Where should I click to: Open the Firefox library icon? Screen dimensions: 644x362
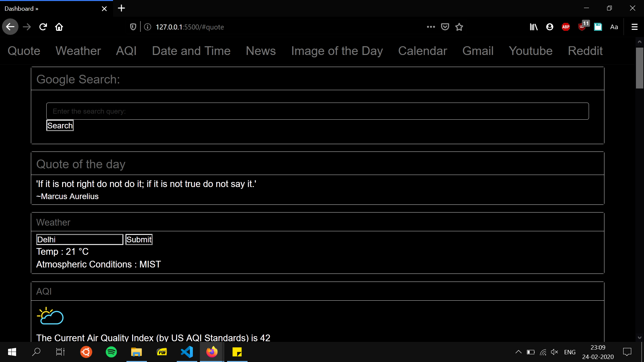[x=533, y=27]
